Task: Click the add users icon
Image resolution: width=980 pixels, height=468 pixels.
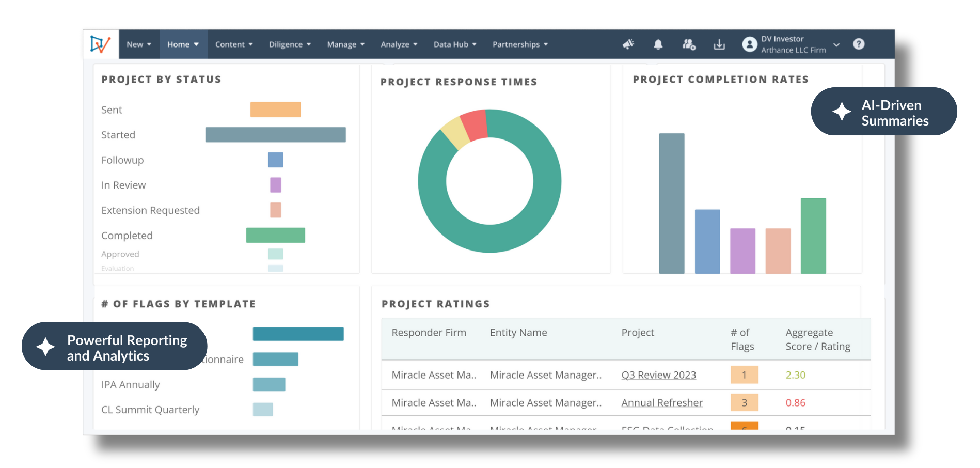Action: coord(689,44)
